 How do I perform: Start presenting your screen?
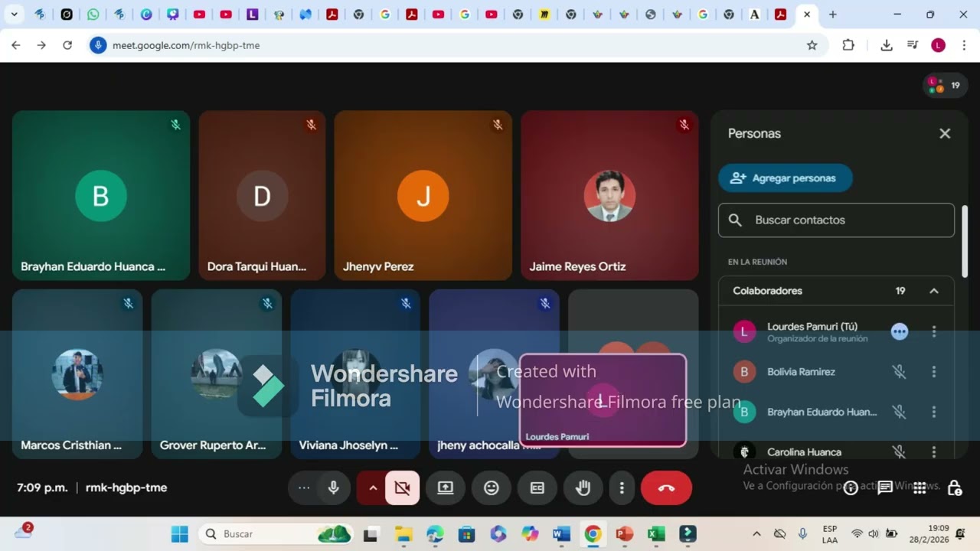point(446,487)
